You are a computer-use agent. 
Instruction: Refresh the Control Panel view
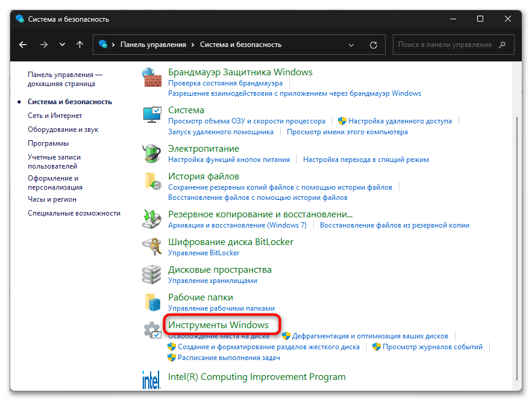point(373,45)
